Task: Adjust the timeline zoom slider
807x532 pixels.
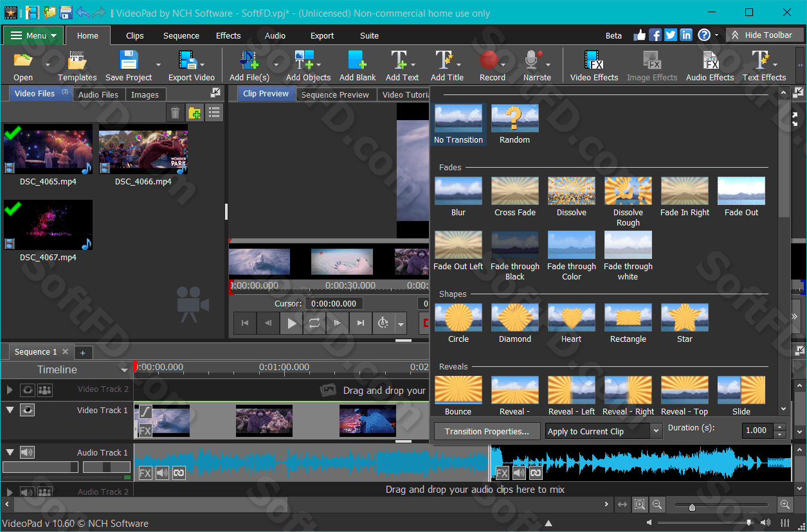Action: tap(692, 506)
